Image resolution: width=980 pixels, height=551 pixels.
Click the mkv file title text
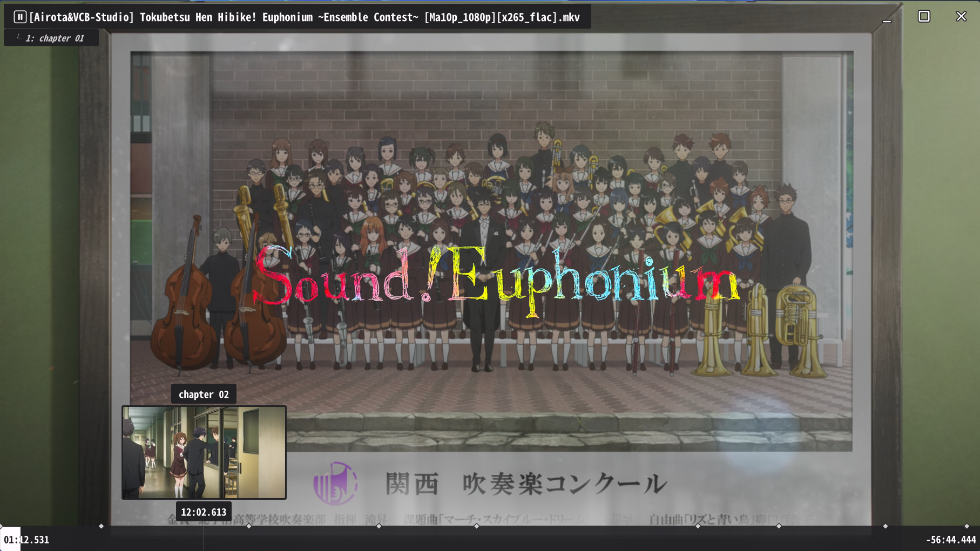[x=305, y=17]
